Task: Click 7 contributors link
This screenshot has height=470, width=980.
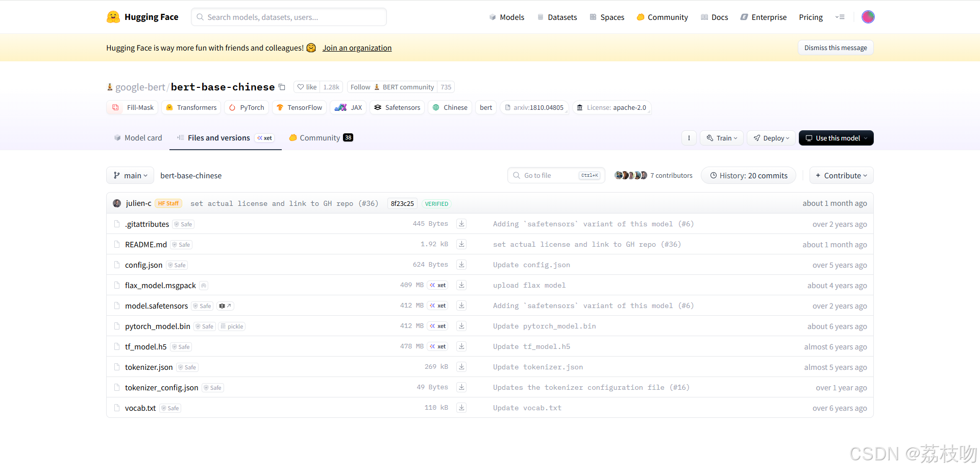Action: click(671, 175)
